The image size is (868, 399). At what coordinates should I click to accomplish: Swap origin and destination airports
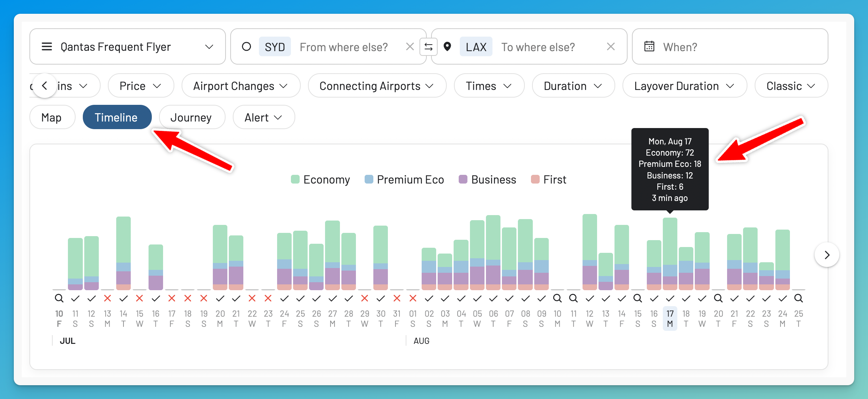click(429, 47)
